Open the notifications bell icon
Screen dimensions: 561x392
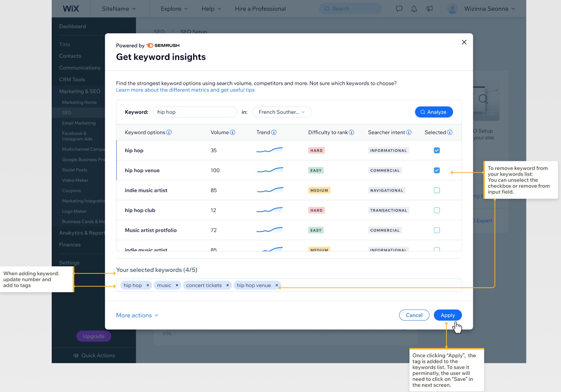(x=414, y=9)
